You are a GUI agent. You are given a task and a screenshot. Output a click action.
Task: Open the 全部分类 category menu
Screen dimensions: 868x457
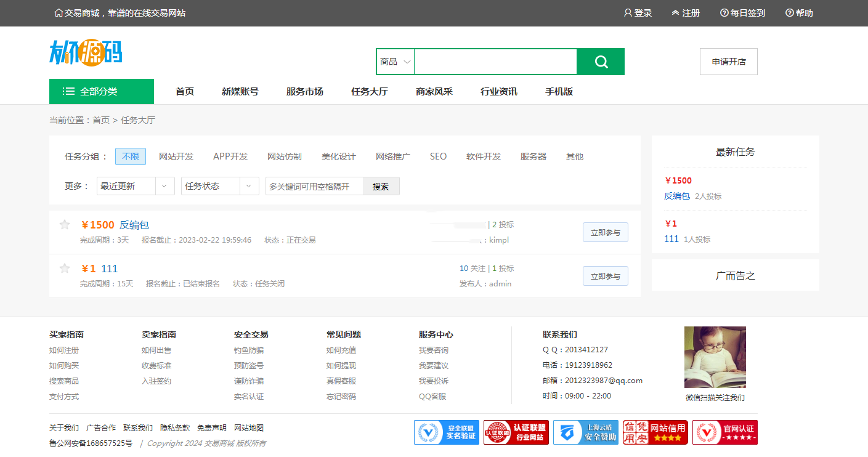[102, 92]
